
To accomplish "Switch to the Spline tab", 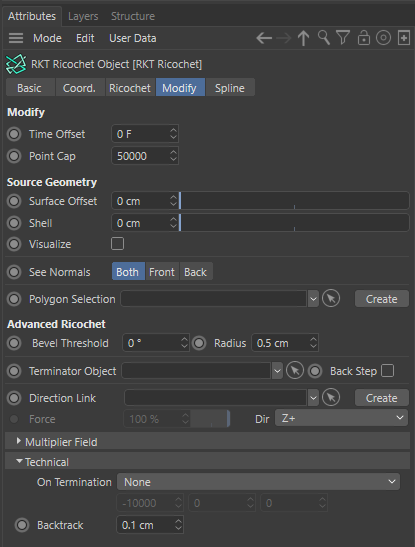I will [x=230, y=88].
